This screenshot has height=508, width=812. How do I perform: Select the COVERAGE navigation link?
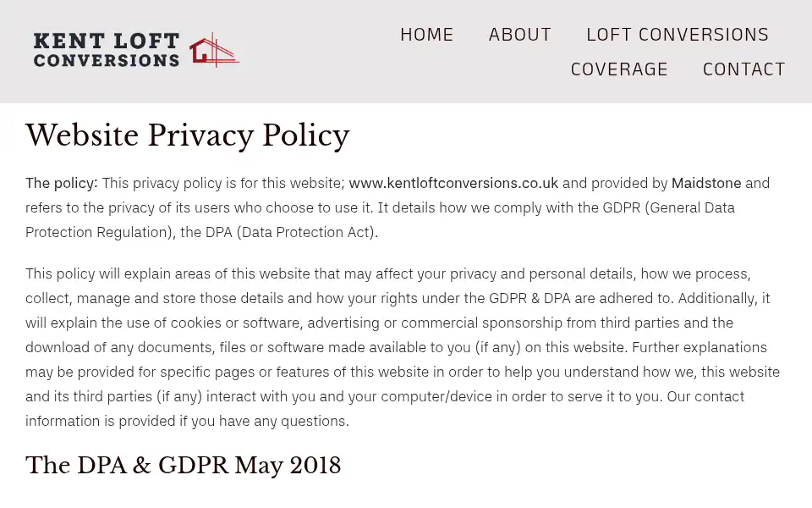619,69
